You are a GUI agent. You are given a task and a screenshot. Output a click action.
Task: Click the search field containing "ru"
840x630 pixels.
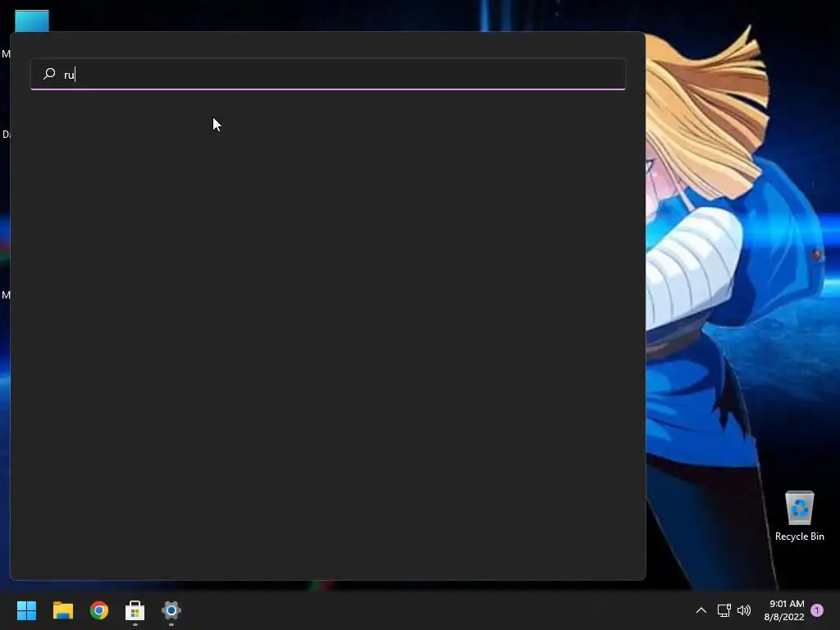pos(328,74)
